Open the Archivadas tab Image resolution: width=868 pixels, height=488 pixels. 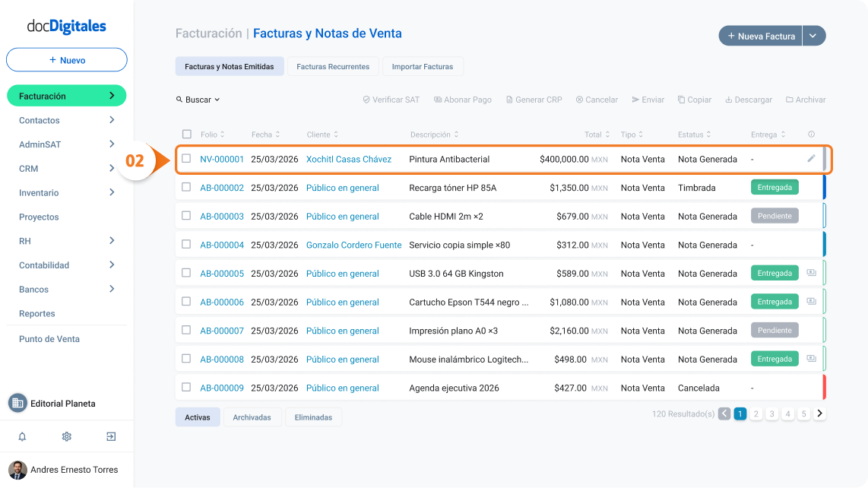pyautogui.click(x=252, y=417)
